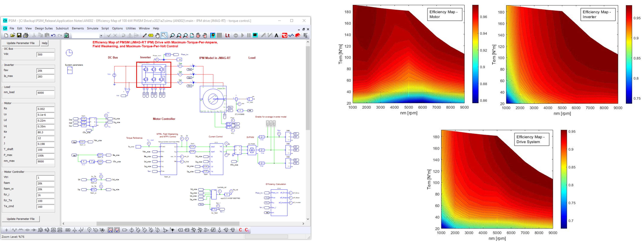Image resolution: width=644 pixels, height=243 pixels.
Task: Open the File menu
Action: 12,28
